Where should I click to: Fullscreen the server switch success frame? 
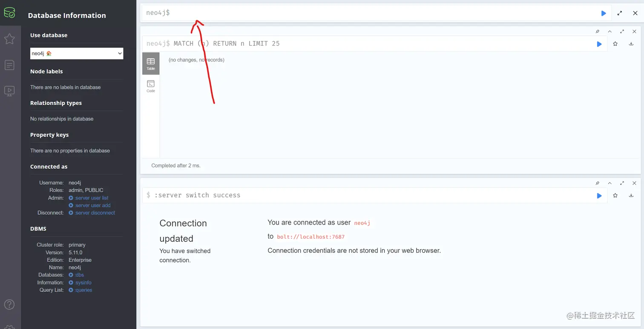[x=622, y=183]
